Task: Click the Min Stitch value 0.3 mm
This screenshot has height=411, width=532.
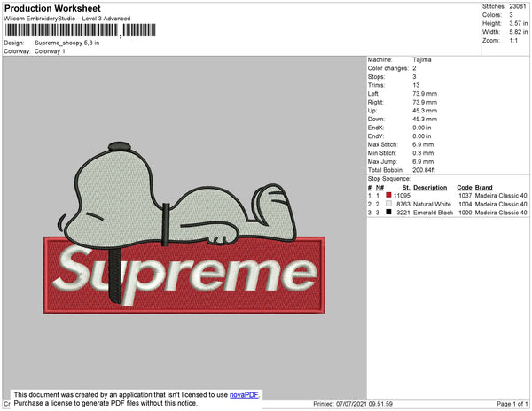Action: [x=423, y=153]
